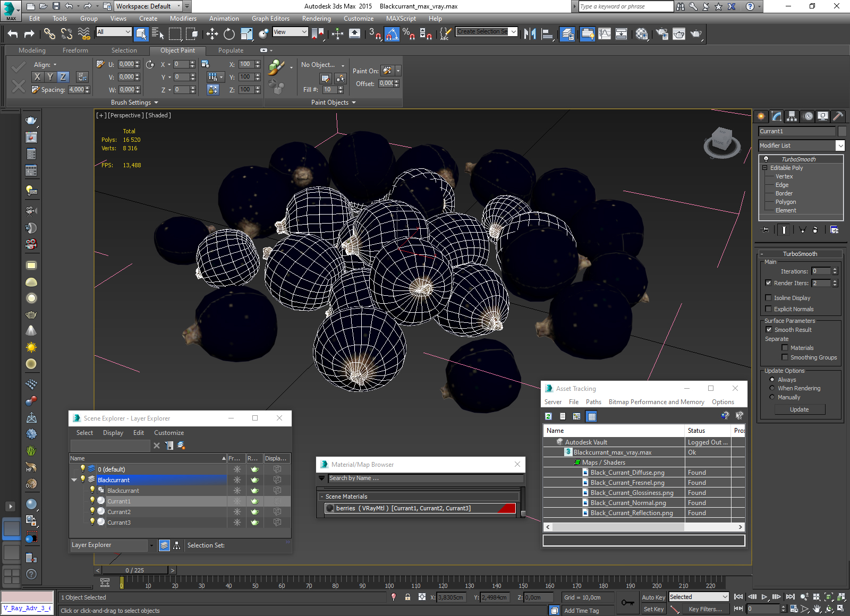850x616 pixels.
Task: Clear the Layer Explorer search filter
Action: pyautogui.click(x=157, y=446)
